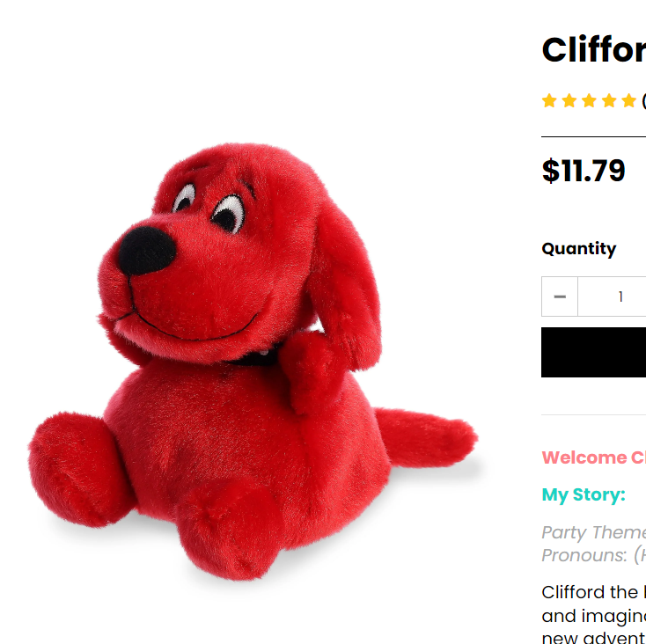Screen dimensions: 646x644
Task: Select the italic Pronouns text
Action: point(594,555)
